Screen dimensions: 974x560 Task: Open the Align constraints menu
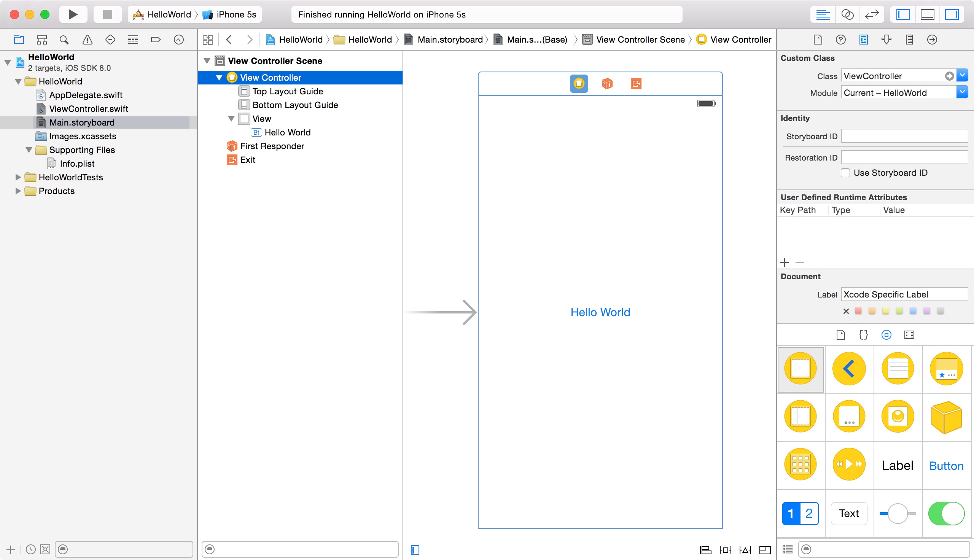click(705, 550)
